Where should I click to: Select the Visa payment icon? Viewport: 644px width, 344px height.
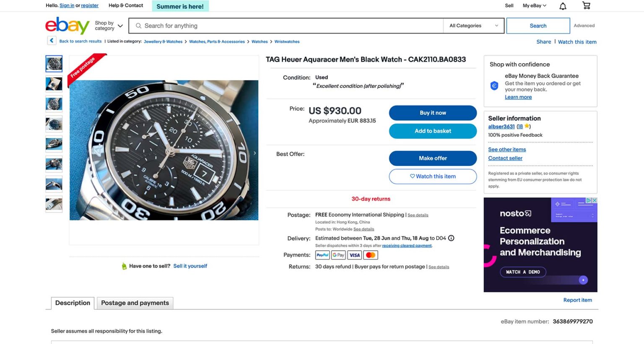click(354, 255)
